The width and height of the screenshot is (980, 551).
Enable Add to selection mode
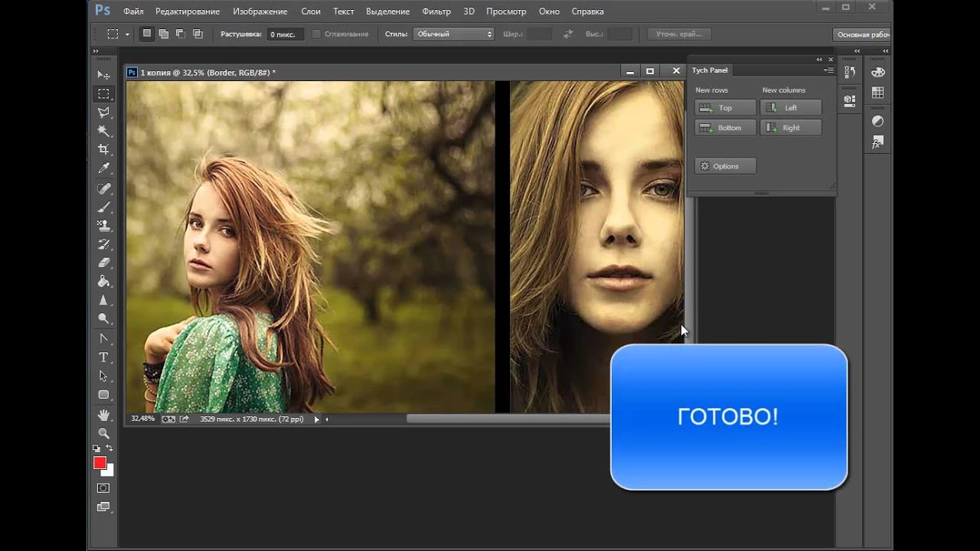164,34
